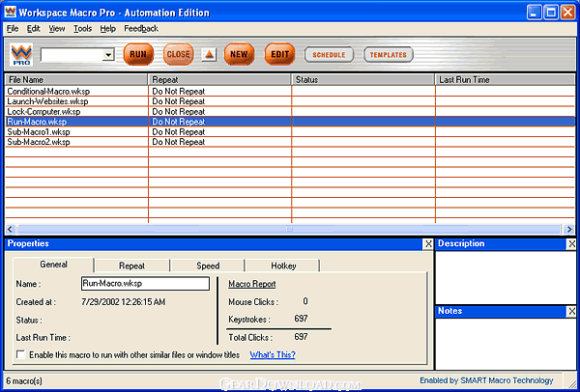This screenshot has width=580, height=392.
Task: Click the Name input field
Action: [x=145, y=284]
